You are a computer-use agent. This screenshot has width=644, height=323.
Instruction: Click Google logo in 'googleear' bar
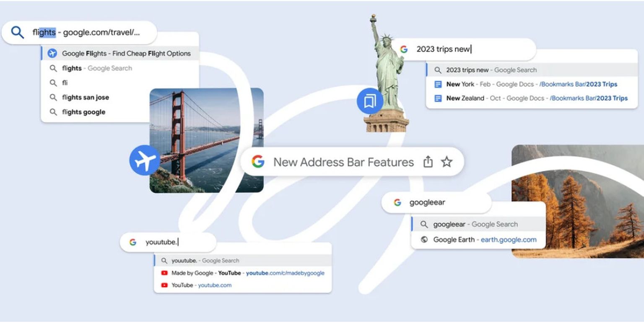[x=397, y=203]
